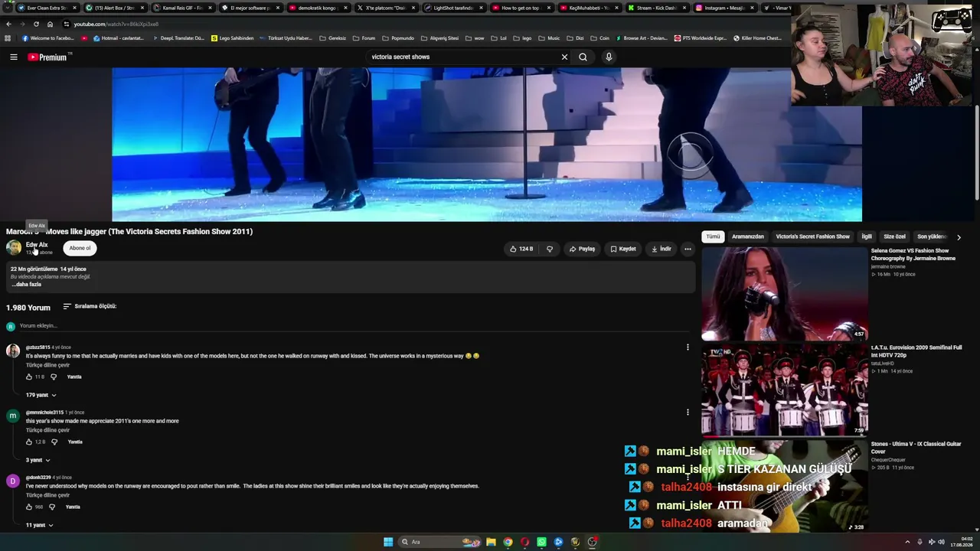The image size is (980, 551).
Task: Open t.A.T.u. Eurovision 2009 video thumbnail
Action: click(x=785, y=390)
